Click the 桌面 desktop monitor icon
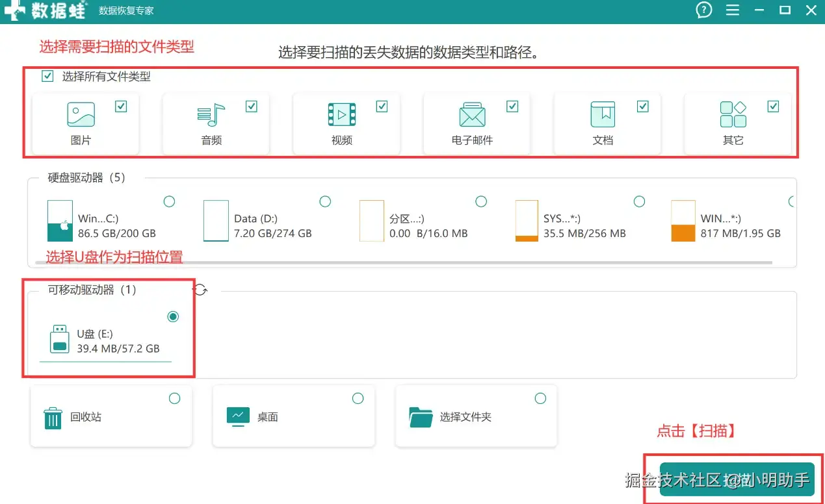The image size is (825, 504). pyautogui.click(x=238, y=416)
